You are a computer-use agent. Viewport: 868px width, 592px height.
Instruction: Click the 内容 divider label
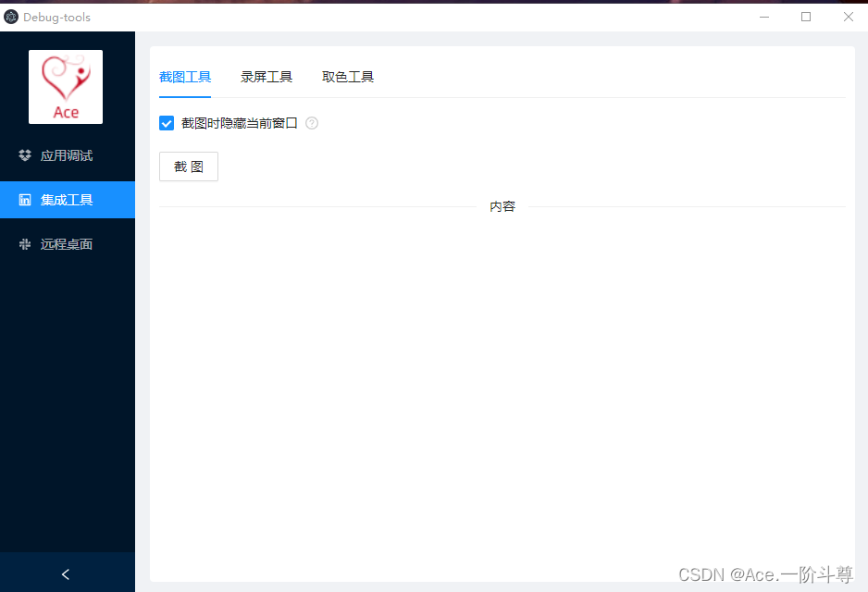pyautogui.click(x=502, y=205)
